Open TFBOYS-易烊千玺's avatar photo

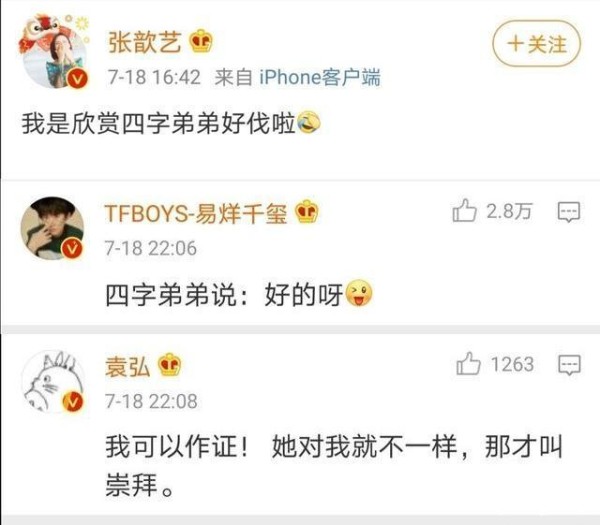pyautogui.click(x=52, y=228)
